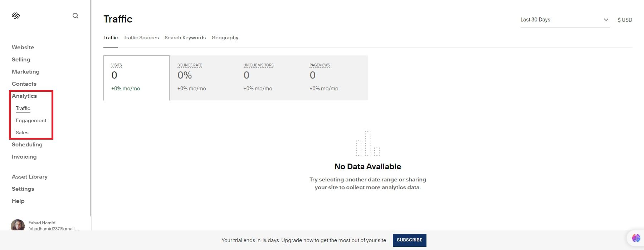Open the Traffic sub-item under Analytics
This screenshot has width=644, height=250.
(x=23, y=108)
